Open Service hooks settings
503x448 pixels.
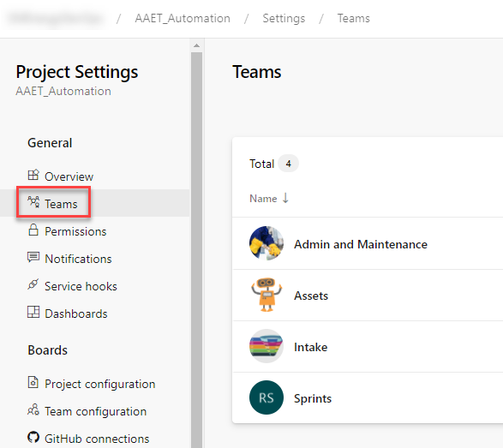click(x=81, y=286)
